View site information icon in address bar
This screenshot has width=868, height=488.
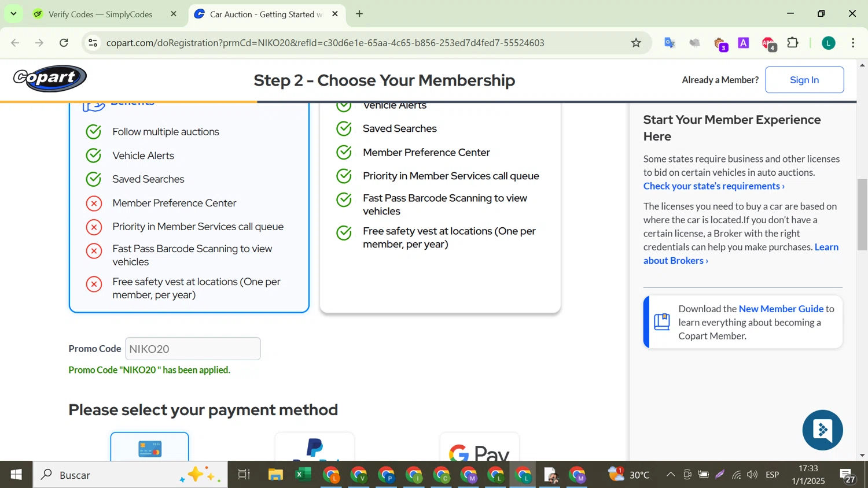click(93, 43)
